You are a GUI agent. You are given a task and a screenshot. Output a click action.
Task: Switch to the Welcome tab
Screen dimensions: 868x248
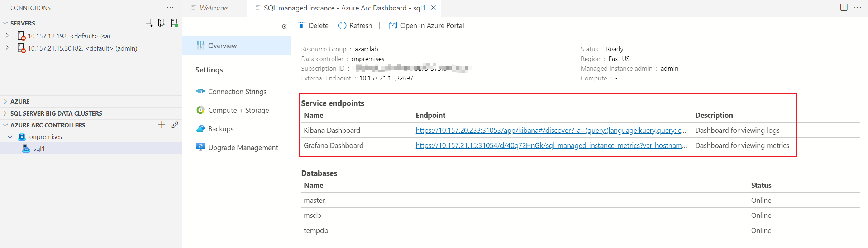pos(214,8)
